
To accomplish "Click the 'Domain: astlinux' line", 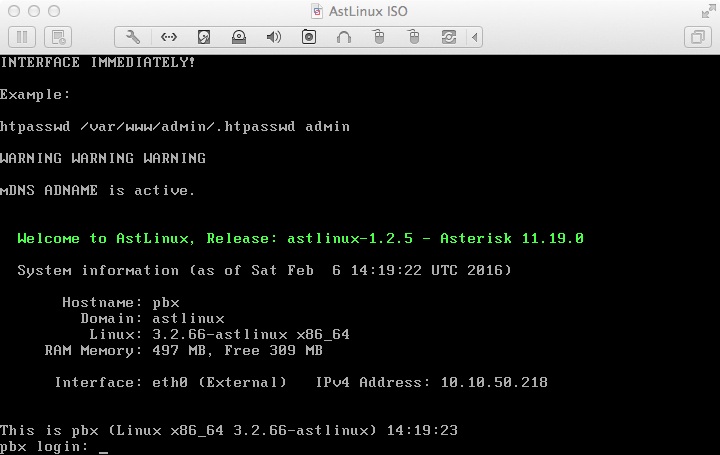I will pos(152,318).
